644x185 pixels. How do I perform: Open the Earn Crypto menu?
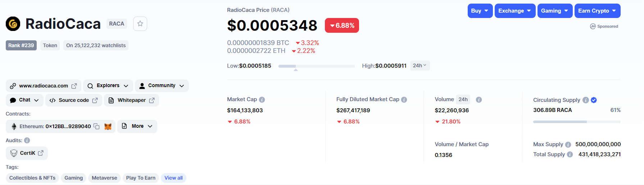tap(597, 11)
